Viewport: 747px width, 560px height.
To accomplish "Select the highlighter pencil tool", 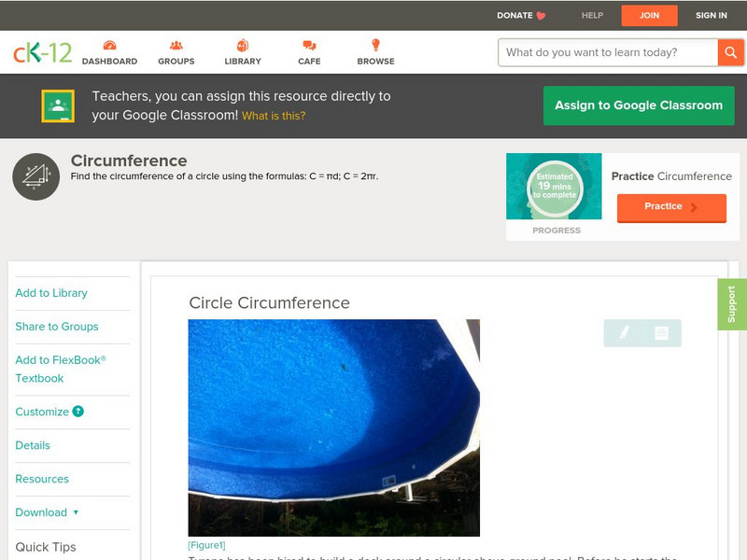I will [624, 332].
